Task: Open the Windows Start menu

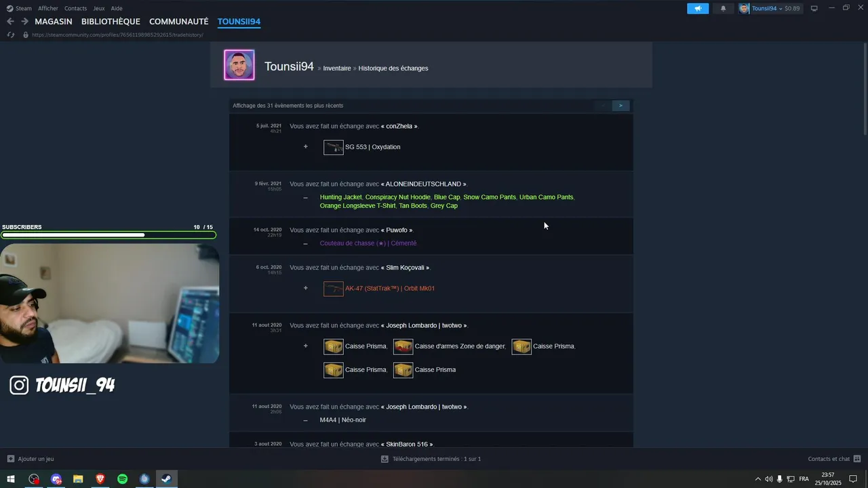Action: click(x=11, y=479)
